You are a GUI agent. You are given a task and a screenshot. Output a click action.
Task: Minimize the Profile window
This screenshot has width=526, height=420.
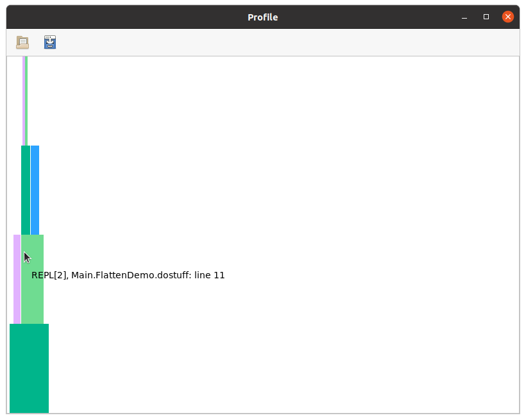[x=464, y=17]
